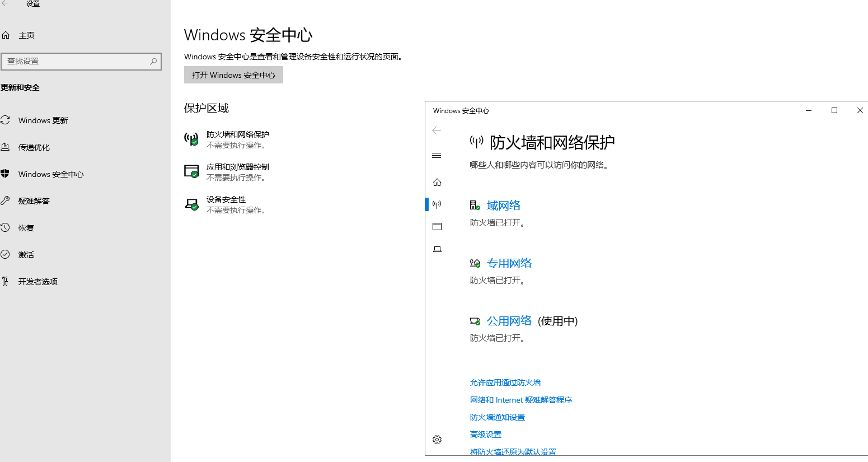Click the 查找设置 search field

point(76,62)
